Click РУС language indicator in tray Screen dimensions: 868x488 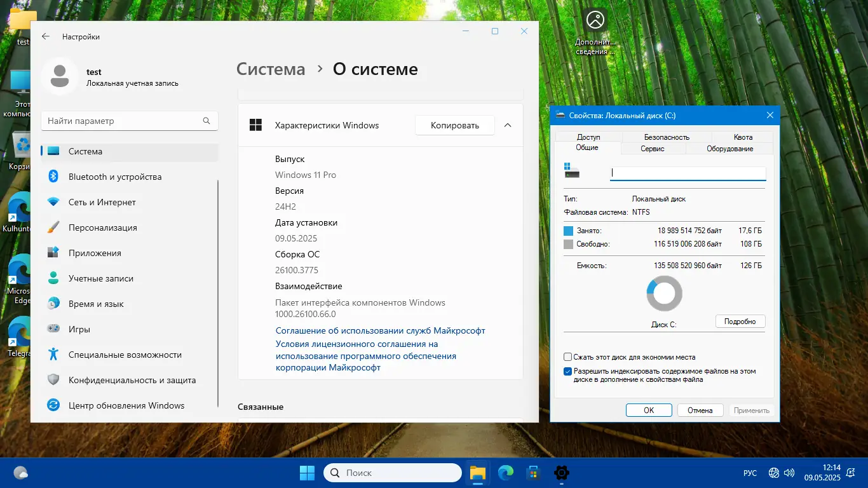tap(750, 473)
